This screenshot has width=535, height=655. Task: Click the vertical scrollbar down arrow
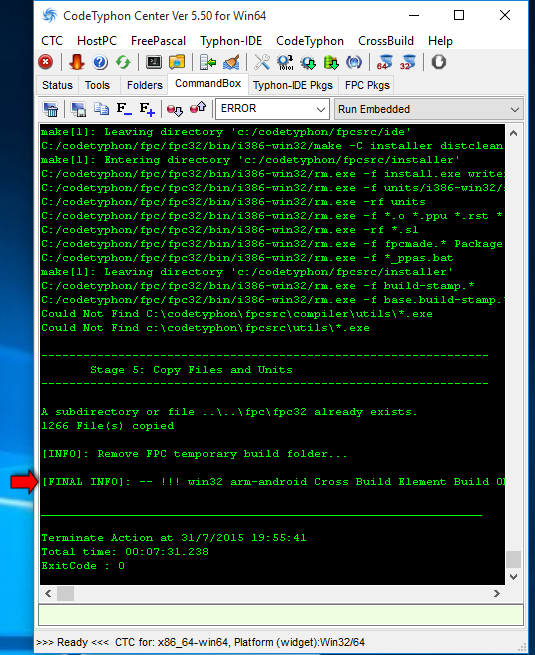514,576
